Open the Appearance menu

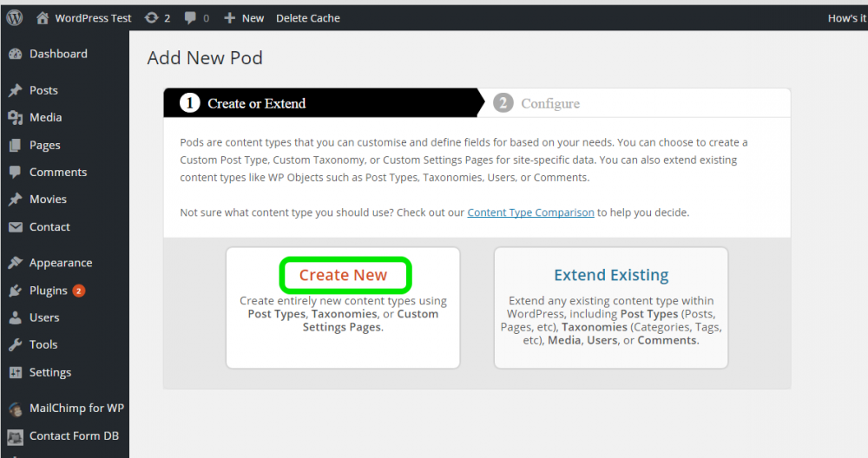[x=61, y=264]
